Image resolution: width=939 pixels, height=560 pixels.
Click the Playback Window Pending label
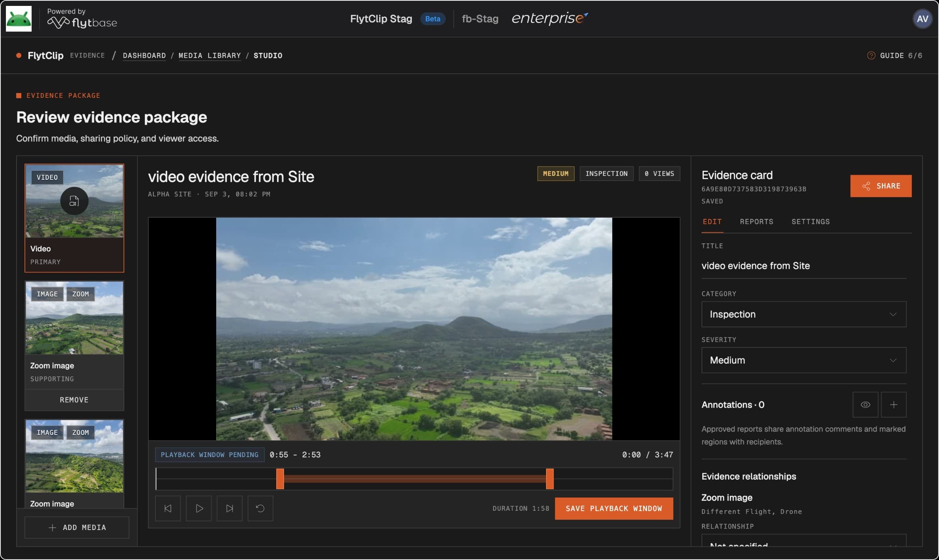click(x=209, y=455)
